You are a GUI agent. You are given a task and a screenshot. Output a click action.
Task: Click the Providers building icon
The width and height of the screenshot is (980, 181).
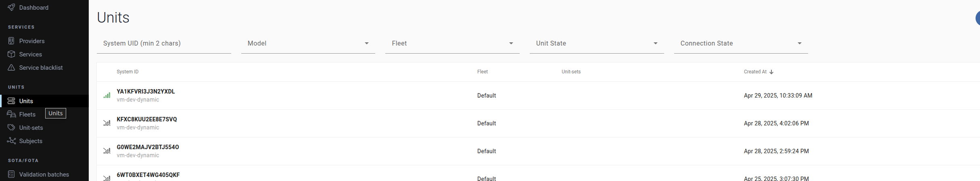(x=11, y=41)
